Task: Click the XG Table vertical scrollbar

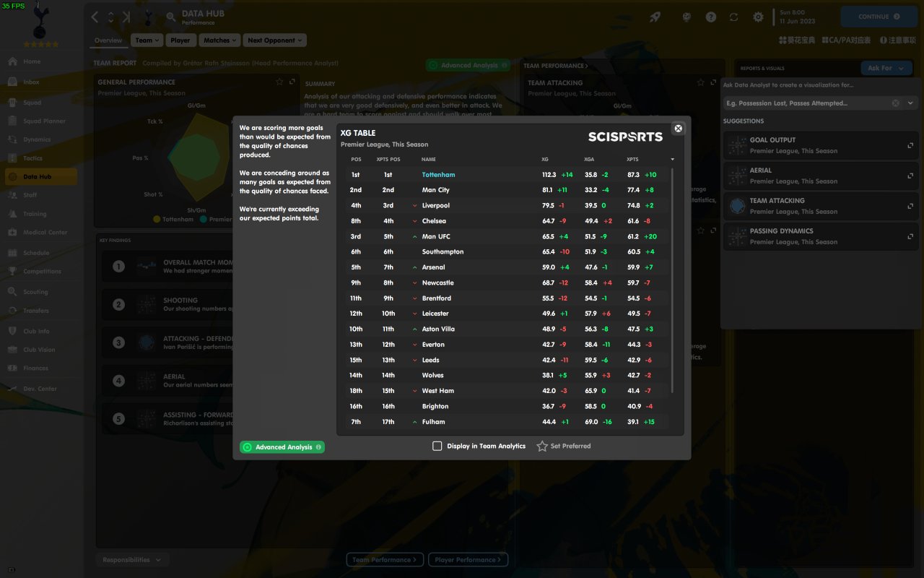Action: coord(672,280)
